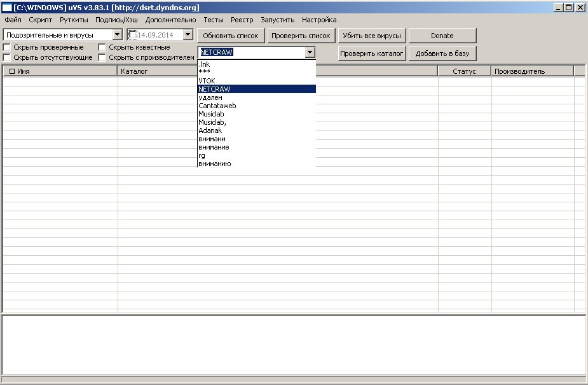Select Musiclab entry without comma

(257, 114)
